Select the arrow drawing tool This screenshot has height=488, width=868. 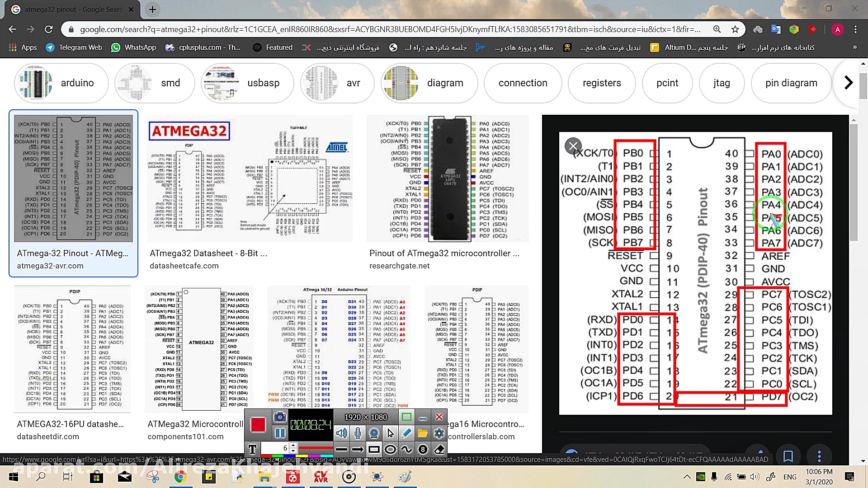pos(358,449)
